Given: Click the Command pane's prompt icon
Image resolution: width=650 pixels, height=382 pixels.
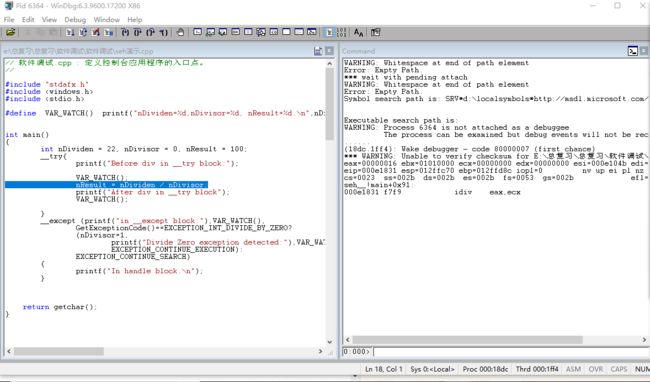Looking at the screenshot, I should click(633, 51).
